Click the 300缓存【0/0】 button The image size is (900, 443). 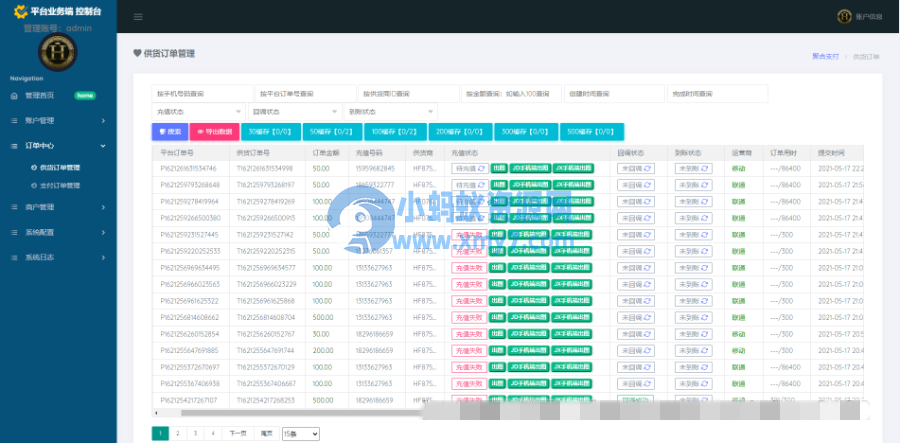(x=526, y=131)
